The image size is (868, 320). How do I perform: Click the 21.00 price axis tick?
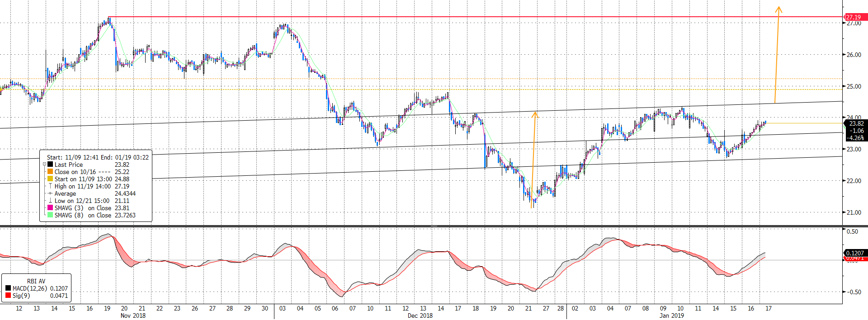(x=854, y=212)
